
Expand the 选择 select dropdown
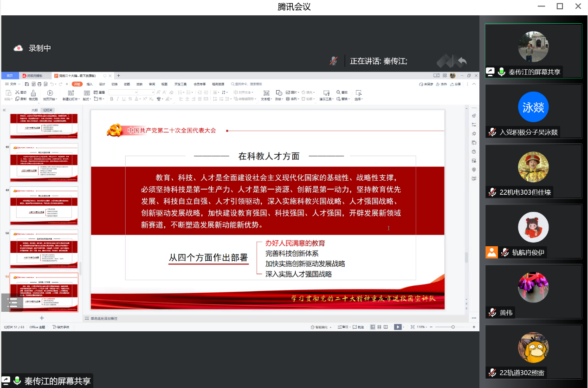coord(358,99)
